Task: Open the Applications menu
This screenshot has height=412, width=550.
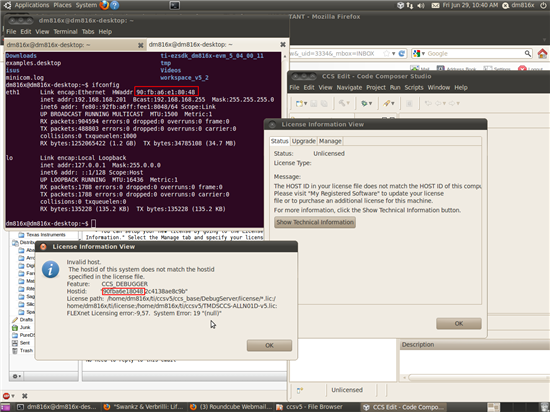Action: click(x=32, y=5)
